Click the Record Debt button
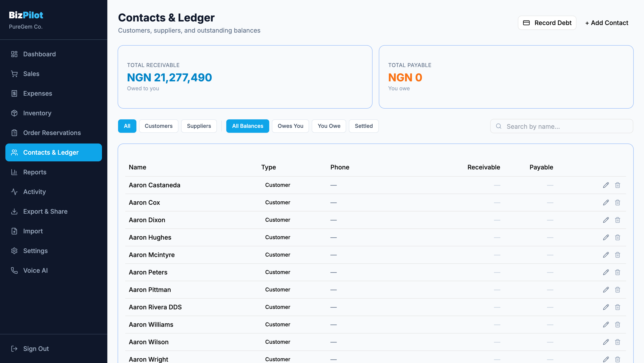 click(x=547, y=23)
